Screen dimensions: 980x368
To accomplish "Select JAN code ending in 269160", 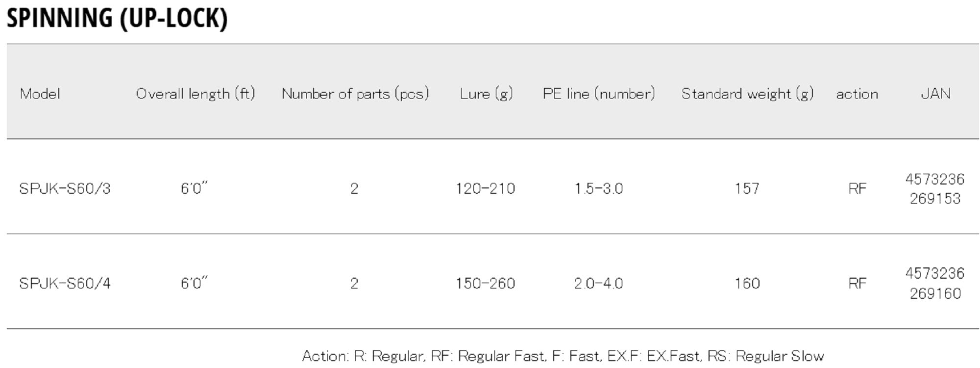I will (x=935, y=284).
